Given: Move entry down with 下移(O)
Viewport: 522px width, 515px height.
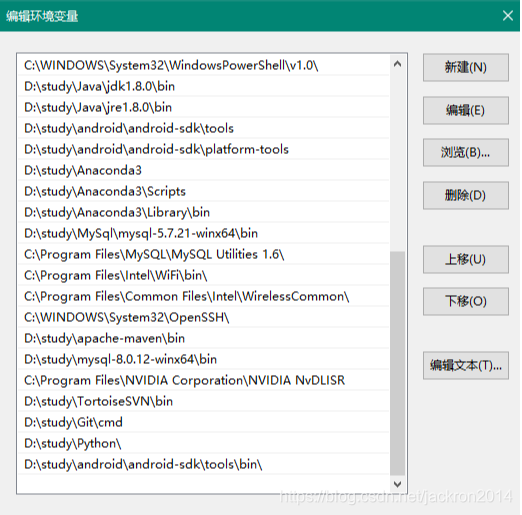Looking at the screenshot, I should 465,301.
